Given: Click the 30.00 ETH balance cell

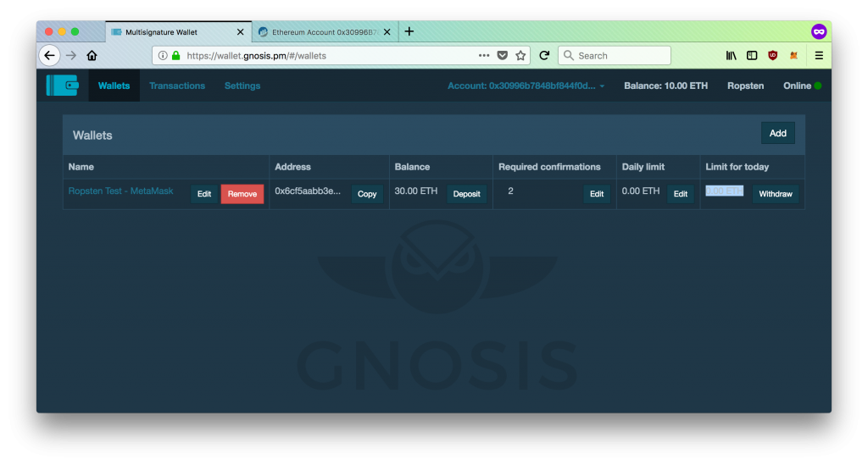Looking at the screenshot, I should click(x=415, y=191).
